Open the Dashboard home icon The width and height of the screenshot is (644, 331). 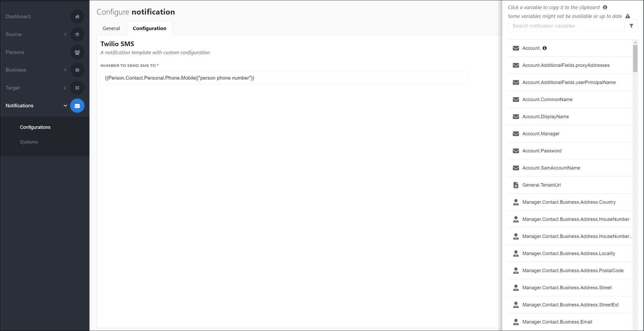(77, 16)
